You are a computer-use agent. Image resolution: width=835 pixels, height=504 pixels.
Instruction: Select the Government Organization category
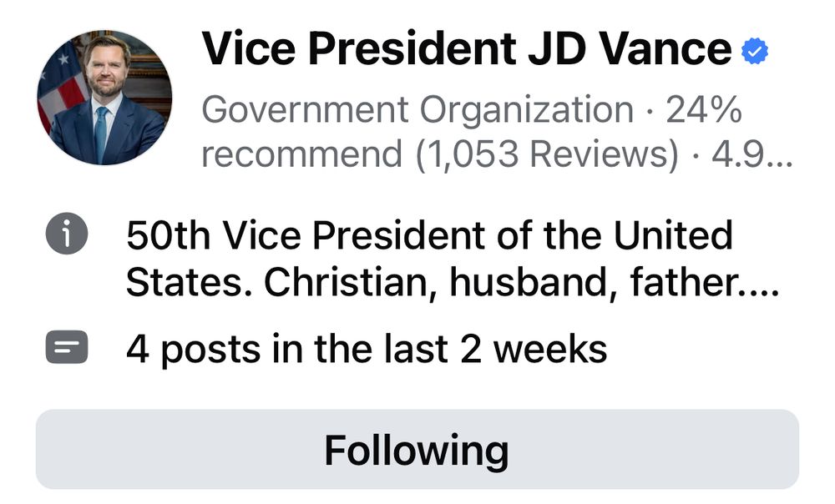point(417,110)
